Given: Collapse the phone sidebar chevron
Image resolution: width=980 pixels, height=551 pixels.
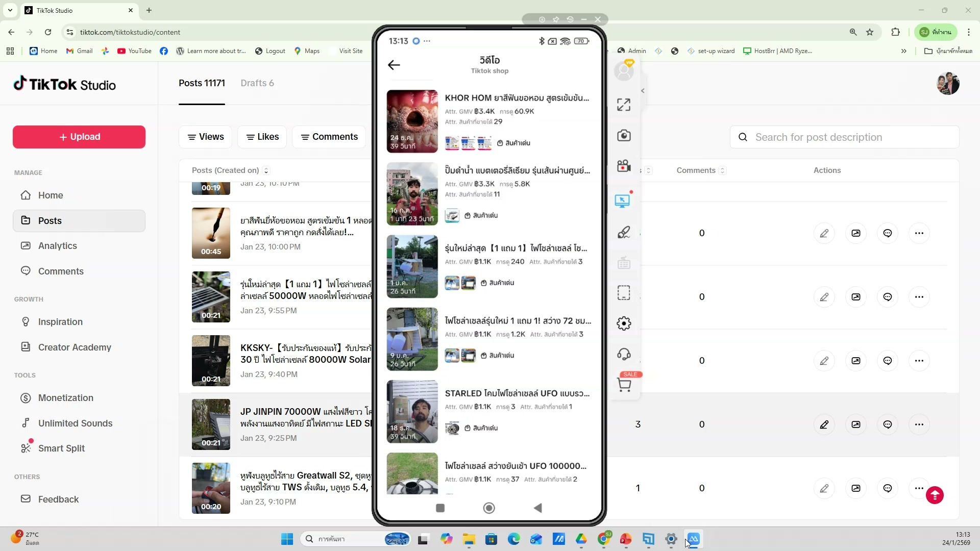Looking at the screenshot, I should (643, 91).
